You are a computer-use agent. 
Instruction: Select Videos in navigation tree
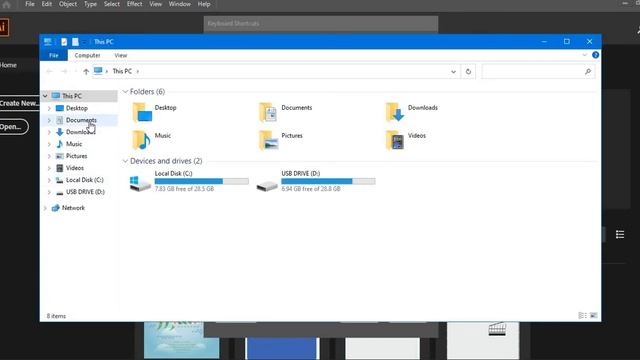[x=75, y=168]
